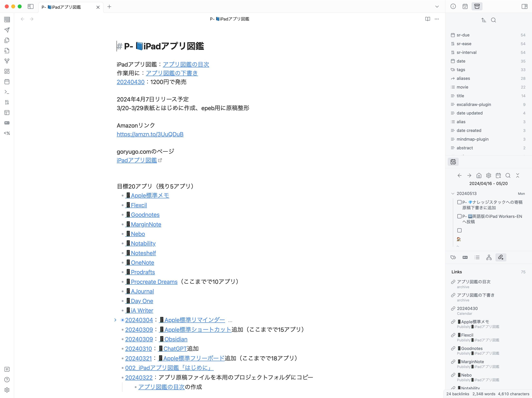Check the 英語版のiPad Workers-EN task checkbox
The width and height of the screenshot is (532, 398).
pyautogui.click(x=459, y=216)
